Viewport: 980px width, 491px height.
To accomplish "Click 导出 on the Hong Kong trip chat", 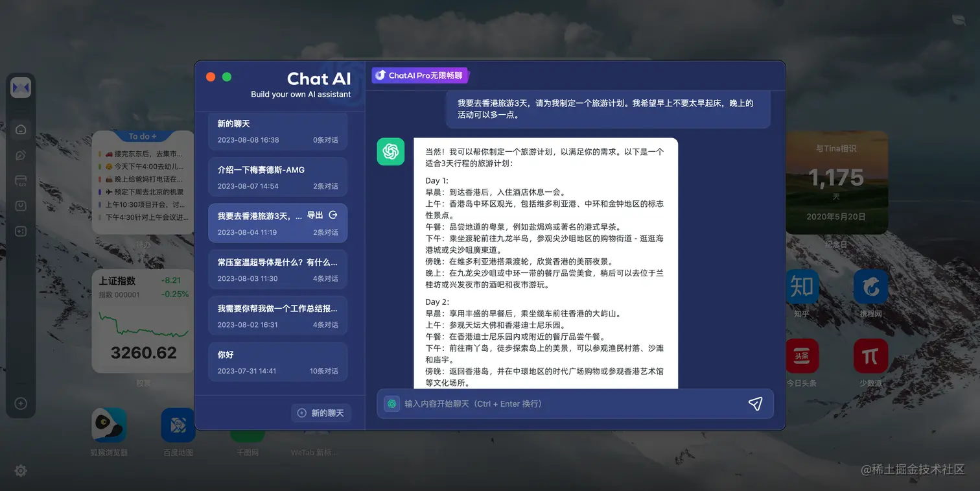I will point(315,215).
